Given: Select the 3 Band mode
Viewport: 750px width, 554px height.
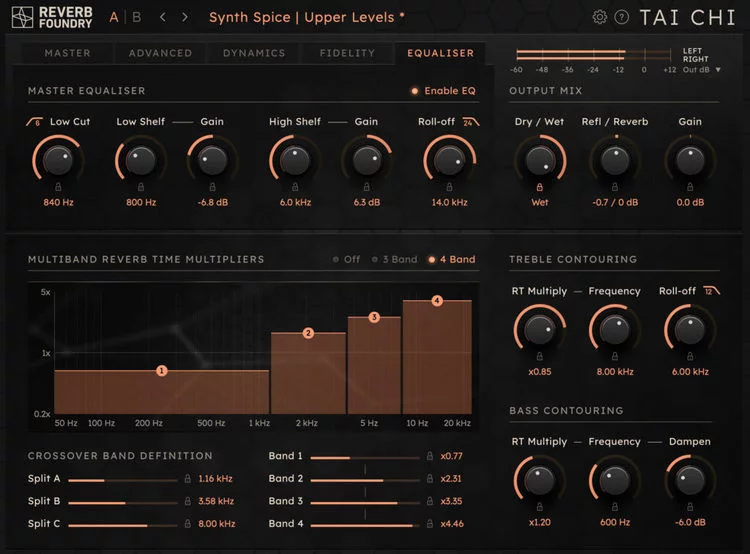Looking at the screenshot, I should 395,259.
